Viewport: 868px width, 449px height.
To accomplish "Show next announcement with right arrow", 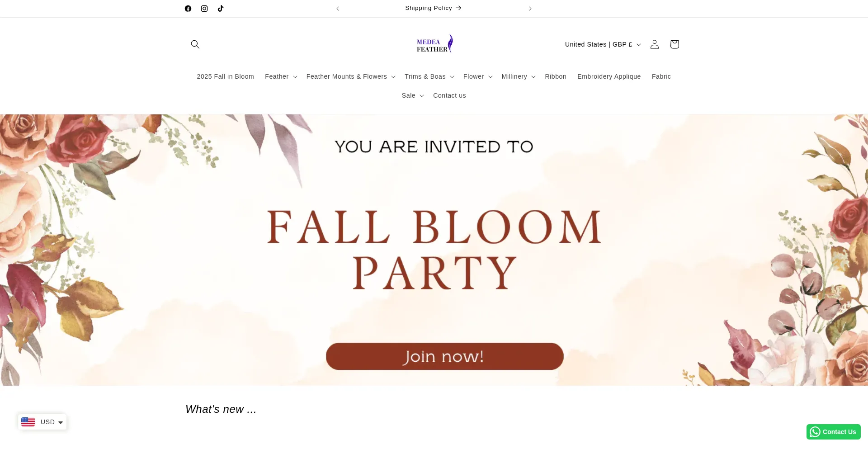I will coord(530,9).
